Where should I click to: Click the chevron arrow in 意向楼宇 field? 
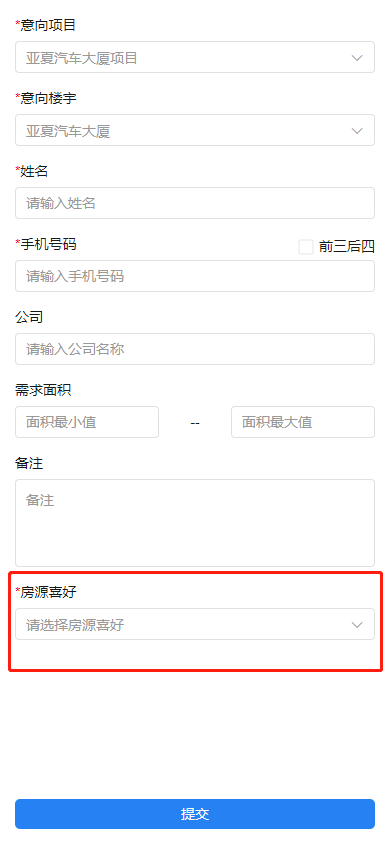[357, 131]
